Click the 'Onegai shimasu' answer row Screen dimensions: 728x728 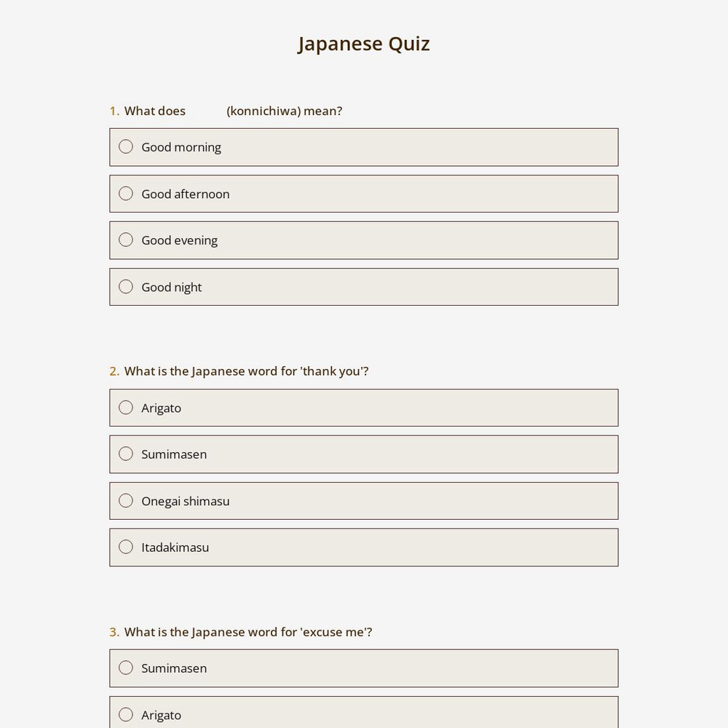point(364,500)
